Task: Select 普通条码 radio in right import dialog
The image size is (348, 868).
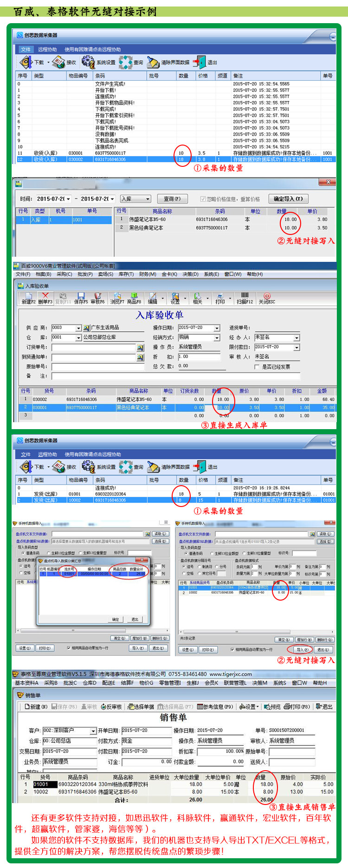Action: (186, 553)
